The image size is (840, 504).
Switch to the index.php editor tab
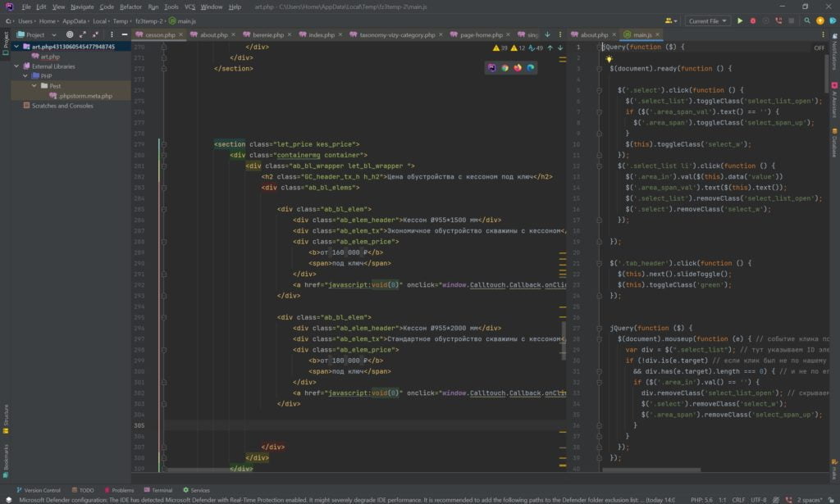point(321,34)
